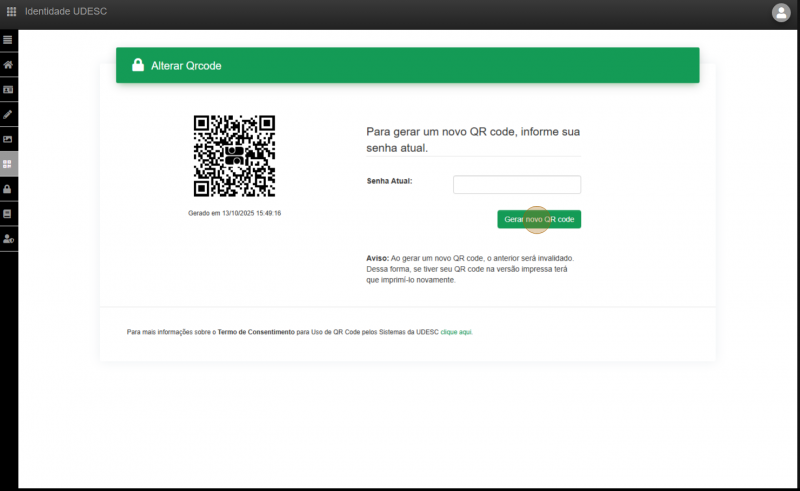Toggle the hamburger menu in the sidebar
Image resolution: width=800 pixels, height=491 pixels.
point(8,40)
